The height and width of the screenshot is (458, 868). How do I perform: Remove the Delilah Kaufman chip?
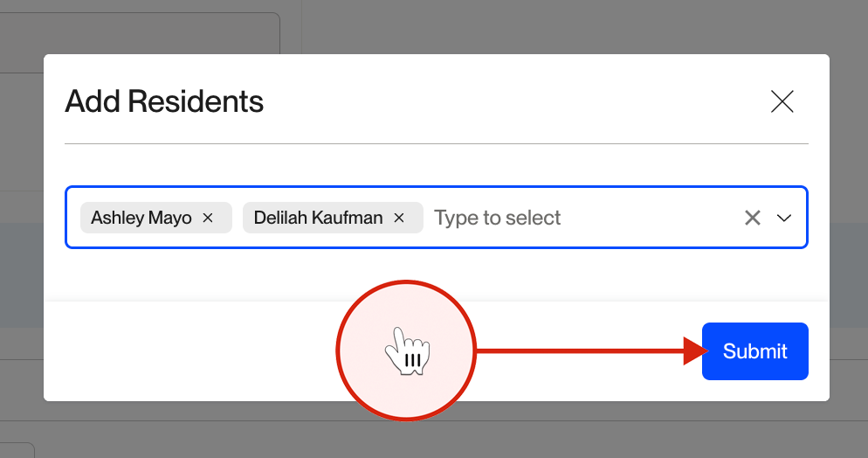pyautogui.click(x=399, y=218)
